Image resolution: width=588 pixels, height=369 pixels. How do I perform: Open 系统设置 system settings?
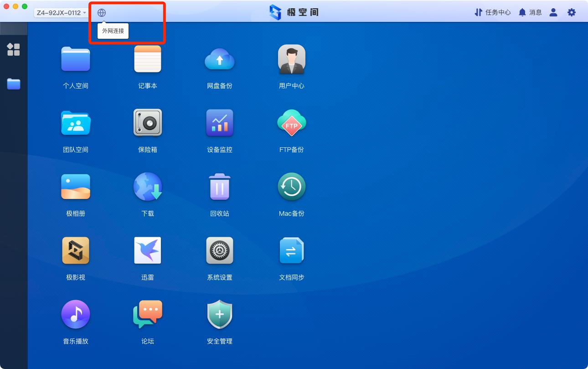coord(220,250)
